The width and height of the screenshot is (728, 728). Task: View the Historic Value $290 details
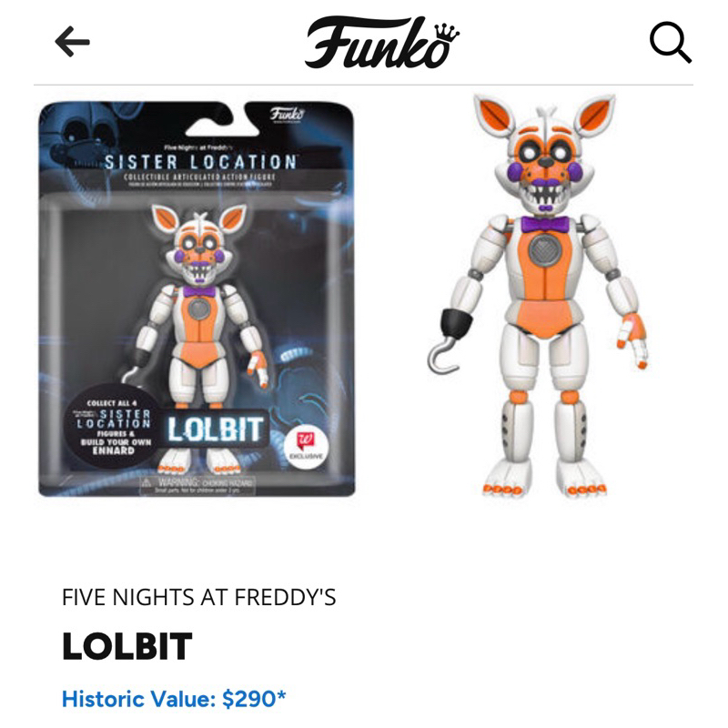(x=174, y=699)
